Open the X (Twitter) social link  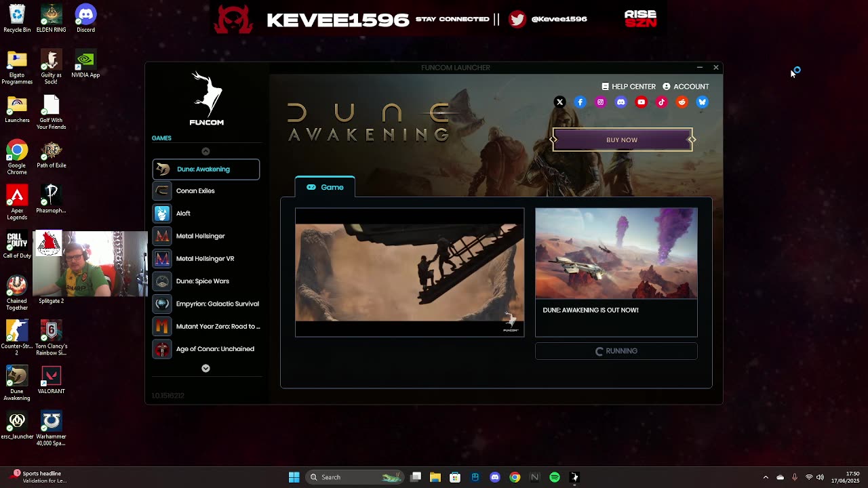[559, 102]
